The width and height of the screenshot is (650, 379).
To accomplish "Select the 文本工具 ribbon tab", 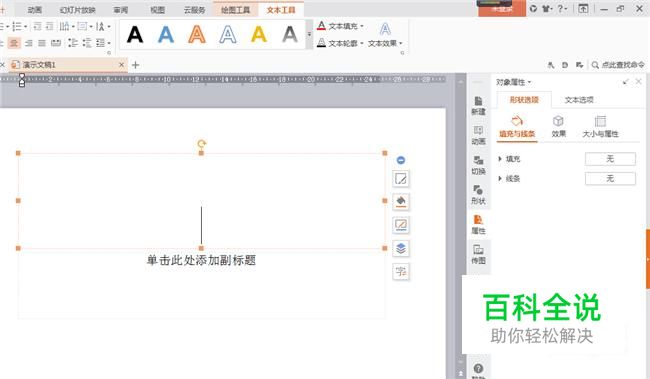I will 281,10.
